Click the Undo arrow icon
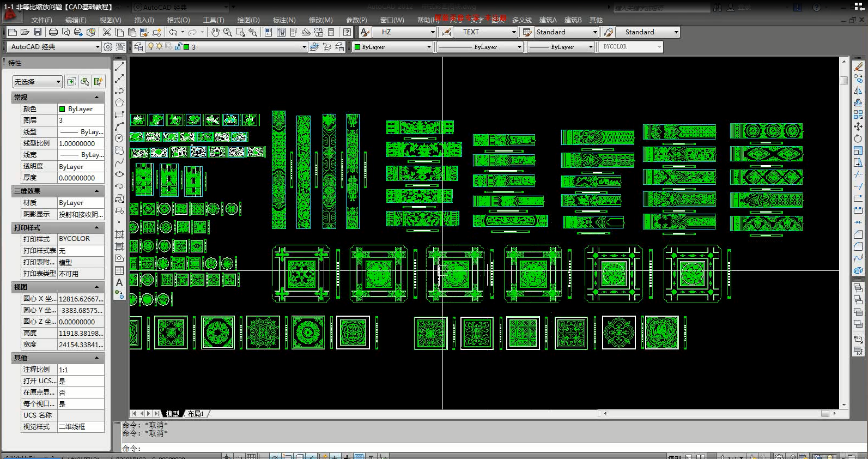This screenshot has width=868, height=459. (x=173, y=32)
